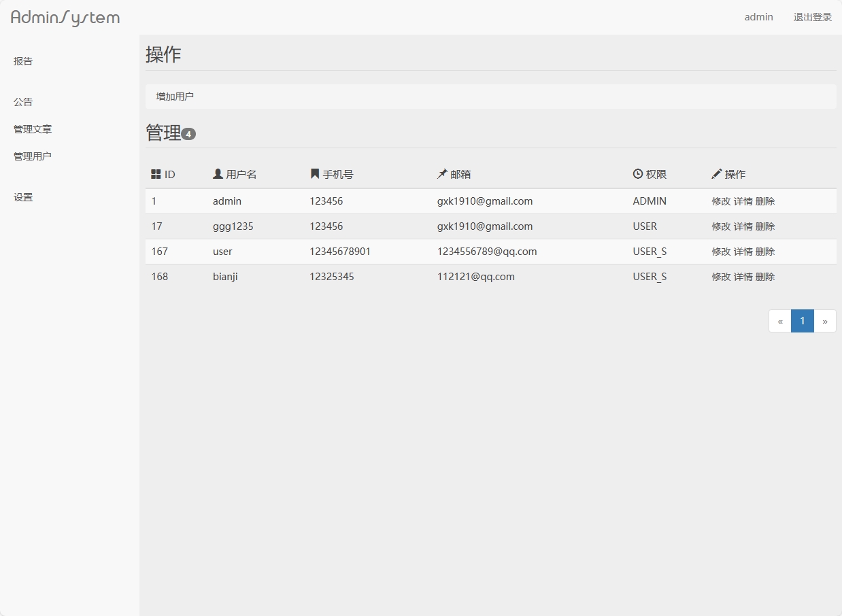
Task: Open 设置 from the sidebar
Action: coord(22,196)
